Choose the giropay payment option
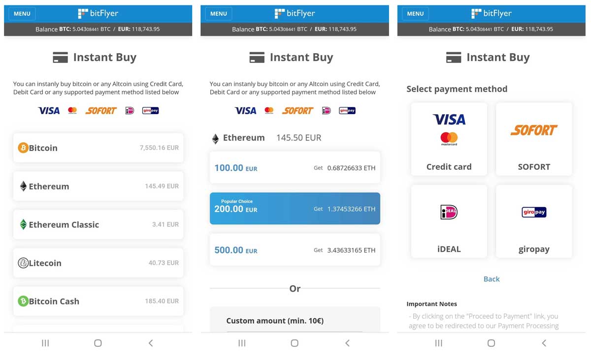591x364 pixels. point(534,221)
